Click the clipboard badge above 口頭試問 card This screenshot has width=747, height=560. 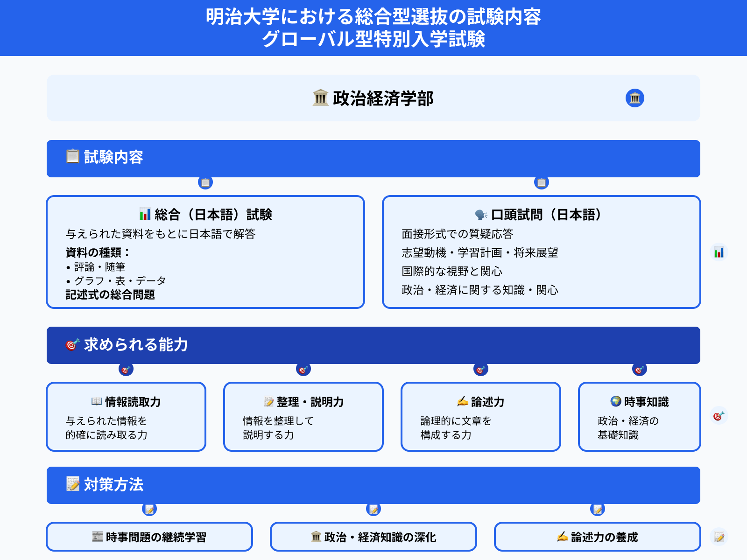[542, 182]
